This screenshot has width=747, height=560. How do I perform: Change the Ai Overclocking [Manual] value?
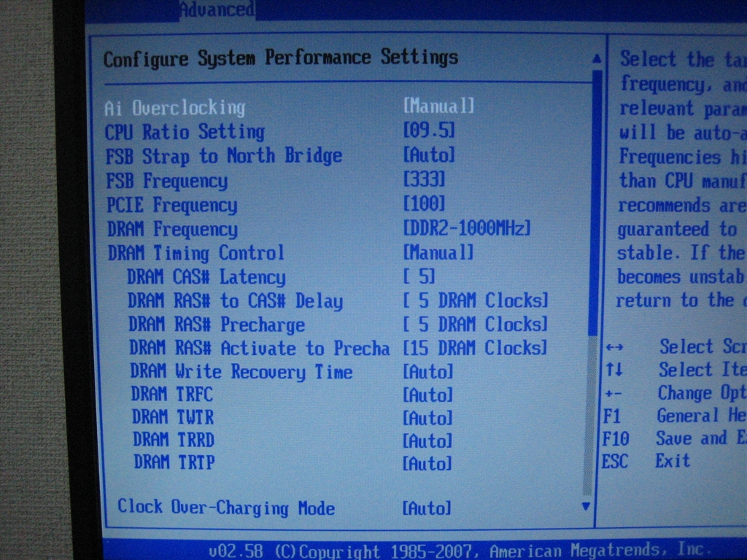coord(438,106)
